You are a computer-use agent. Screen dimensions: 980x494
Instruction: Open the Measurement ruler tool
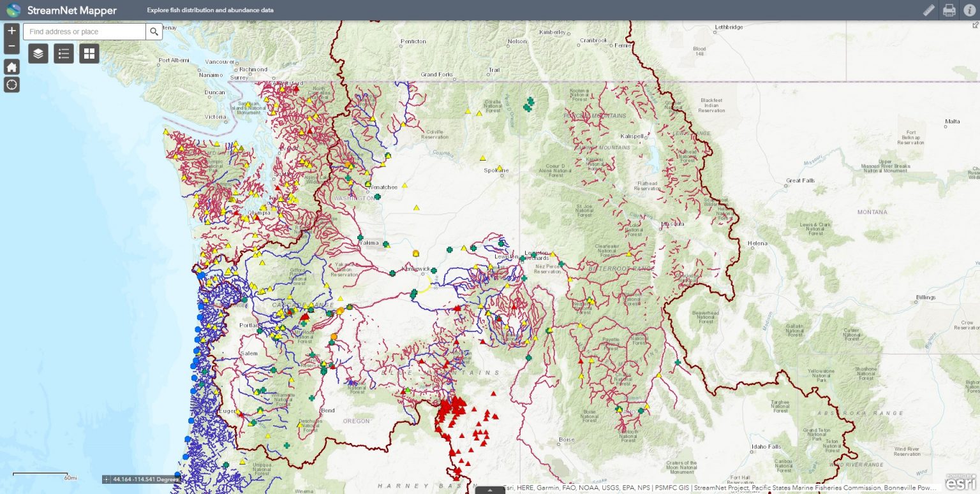[x=929, y=10]
